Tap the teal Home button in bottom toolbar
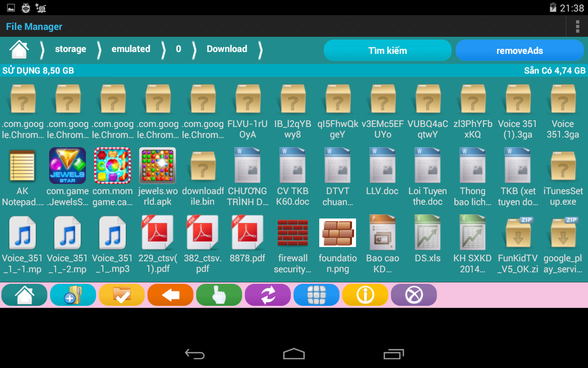The width and height of the screenshot is (588, 368). coord(24,295)
